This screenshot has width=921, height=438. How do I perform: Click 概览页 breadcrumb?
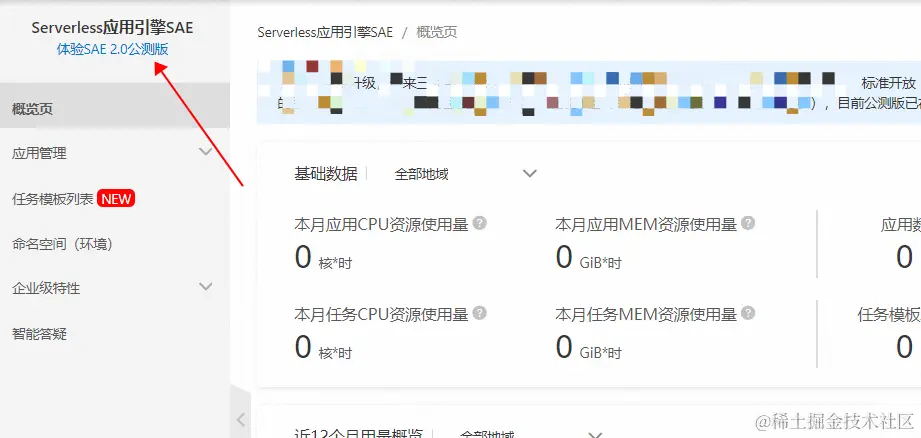pyautogui.click(x=436, y=32)
